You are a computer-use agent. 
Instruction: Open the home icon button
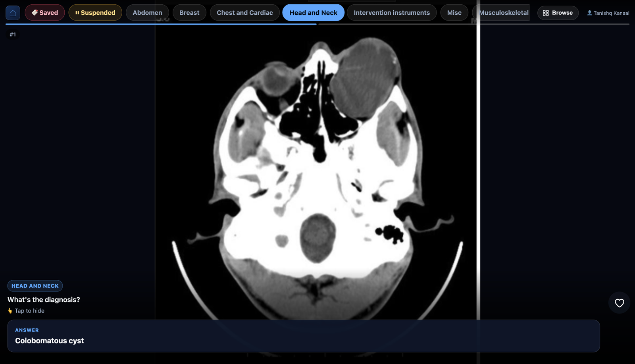coord(13,13)
